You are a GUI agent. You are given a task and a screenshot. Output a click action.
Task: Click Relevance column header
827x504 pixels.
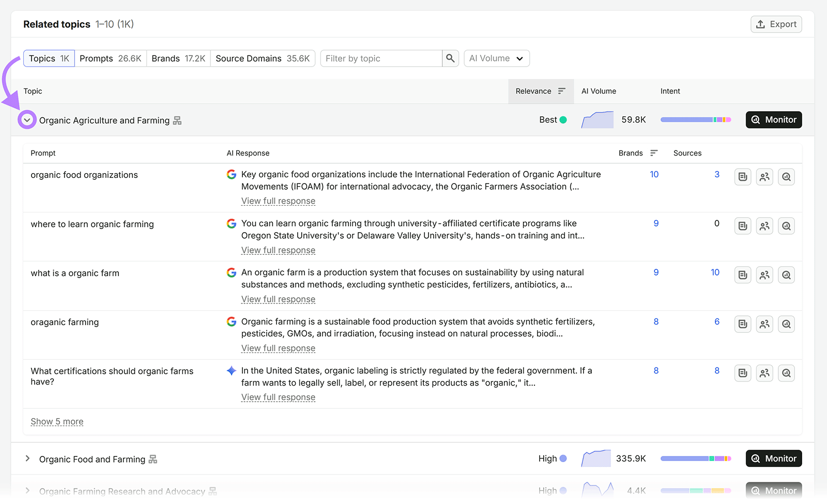click(541, 91)
